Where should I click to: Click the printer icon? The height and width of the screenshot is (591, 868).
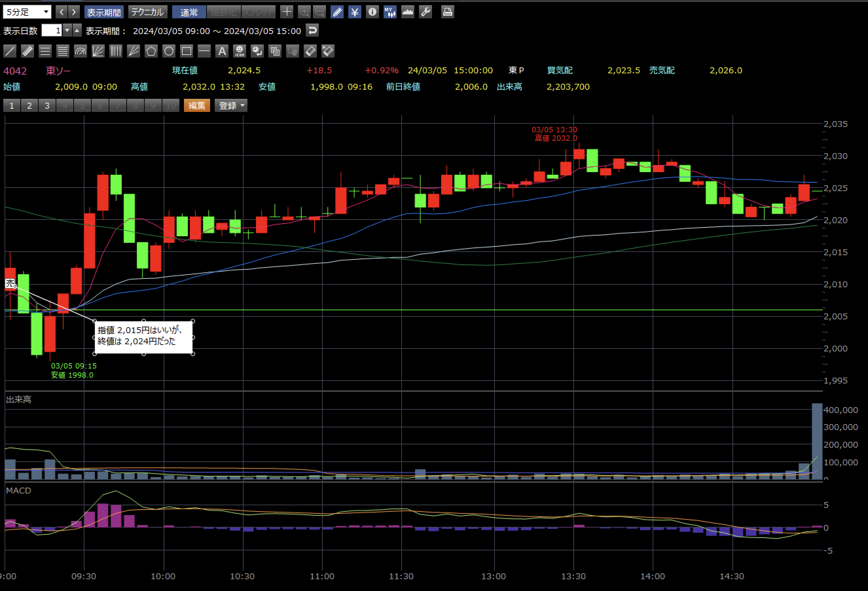point(447,12)
